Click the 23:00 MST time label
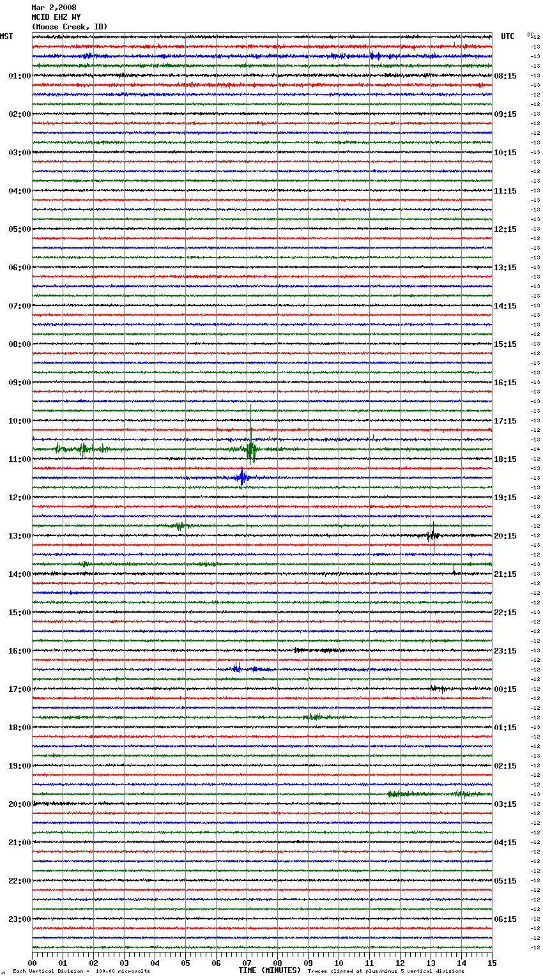543x980 pixels. coord(19,919)
